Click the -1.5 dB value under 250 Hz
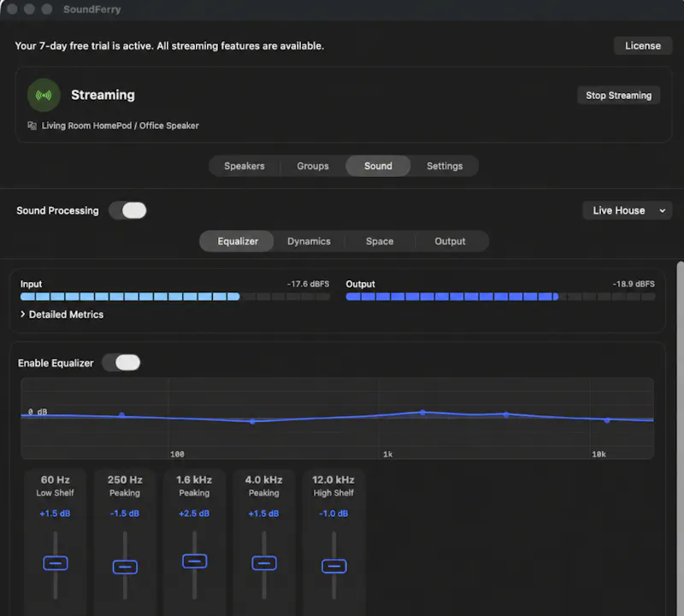Viewport: 684px width, 616px height. [125, 513]
